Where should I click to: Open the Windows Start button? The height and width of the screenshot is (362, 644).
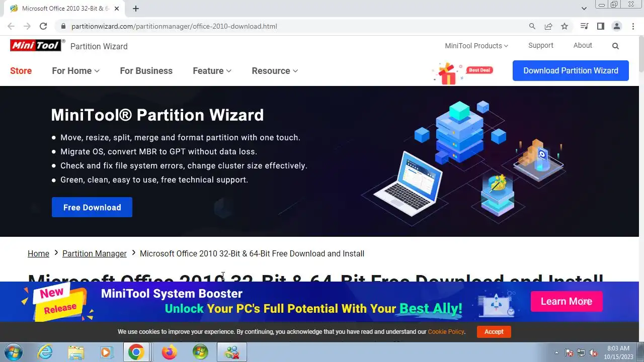click(x=13, y=352)
